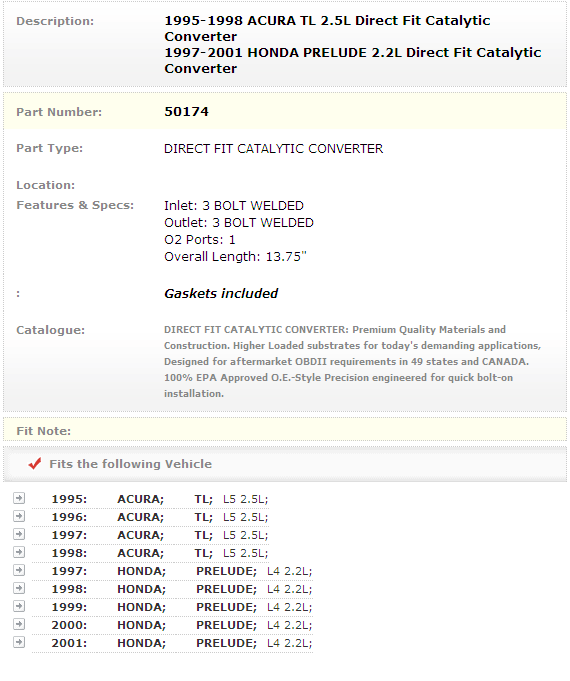Click arrow icon beside 1999 Honda Prelude
This screenshot has height=681, width=570.
(19, 606)
